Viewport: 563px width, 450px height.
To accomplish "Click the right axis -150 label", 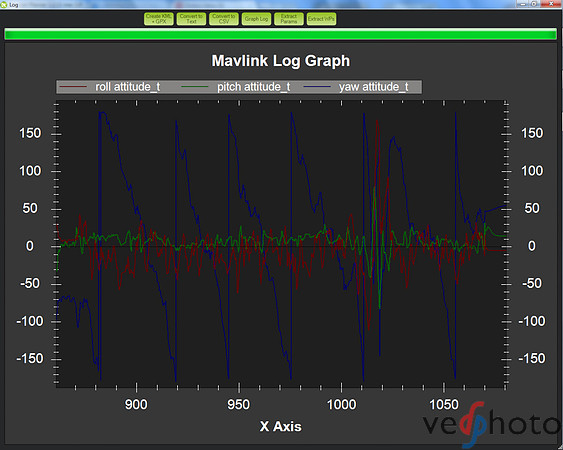I will pos(532,358).
